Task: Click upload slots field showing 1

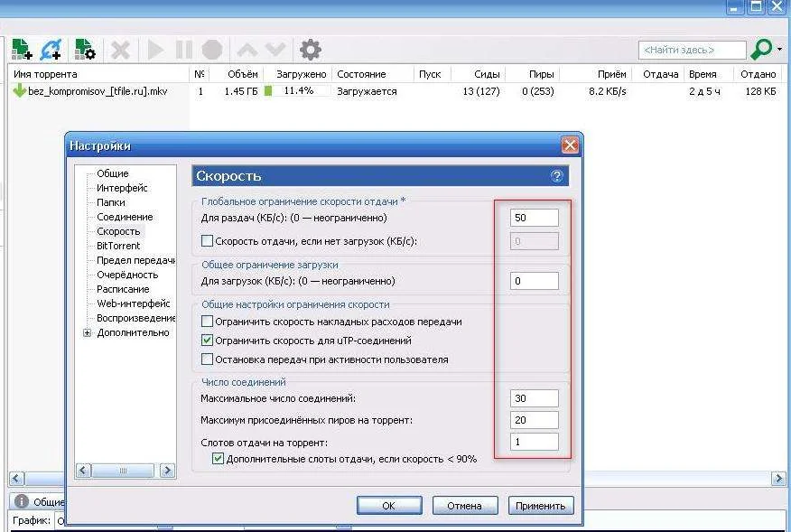Action: 535,442
